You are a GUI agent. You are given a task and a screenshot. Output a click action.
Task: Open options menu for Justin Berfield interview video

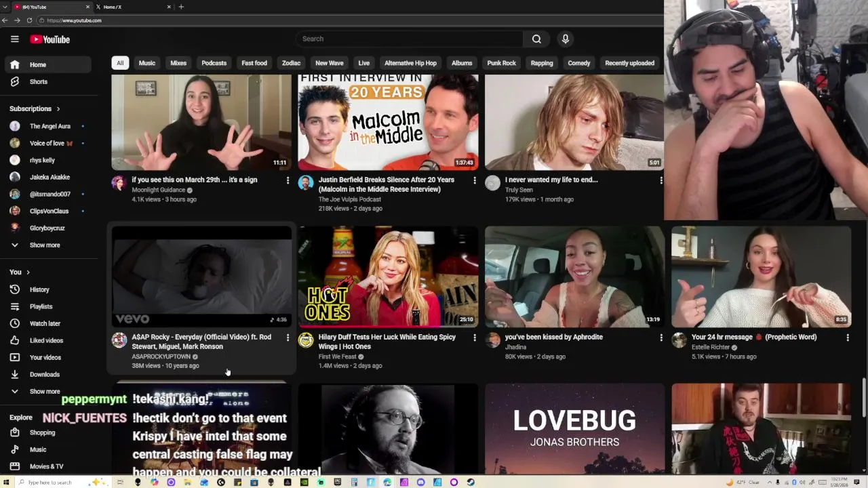[474, 180]
